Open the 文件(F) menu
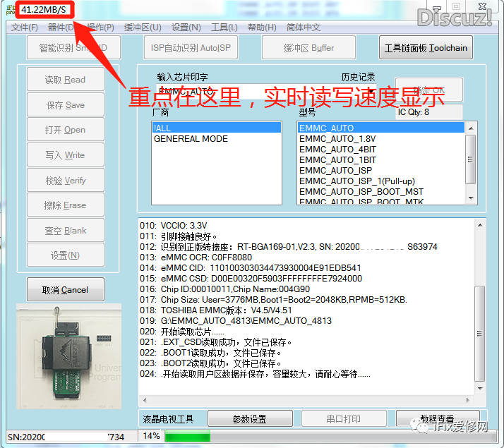Viewport: 504px width, 448px height. click(24, 28)
